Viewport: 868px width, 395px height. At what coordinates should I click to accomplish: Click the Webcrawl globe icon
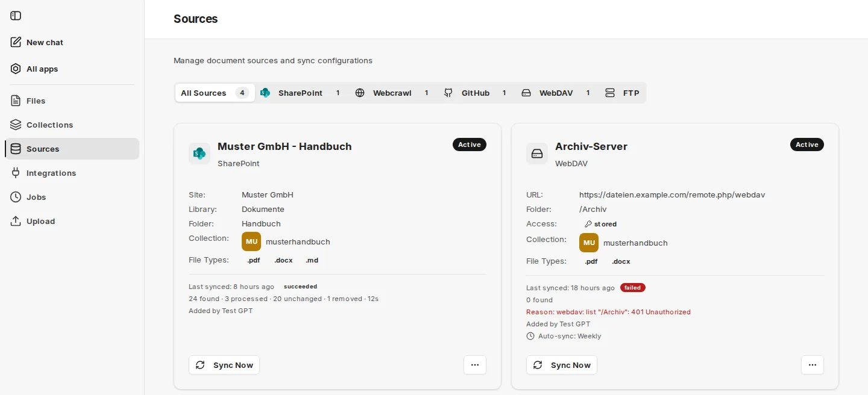point(360,93)
